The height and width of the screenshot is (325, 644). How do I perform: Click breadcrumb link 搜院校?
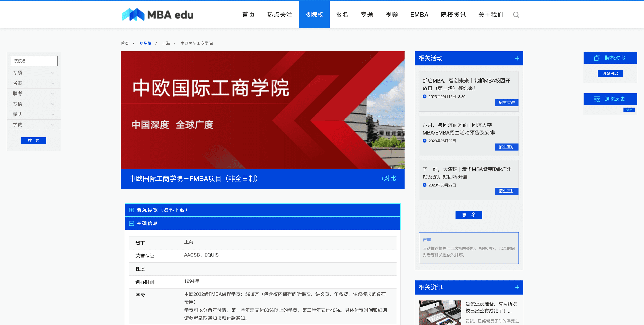click(145, 43)
